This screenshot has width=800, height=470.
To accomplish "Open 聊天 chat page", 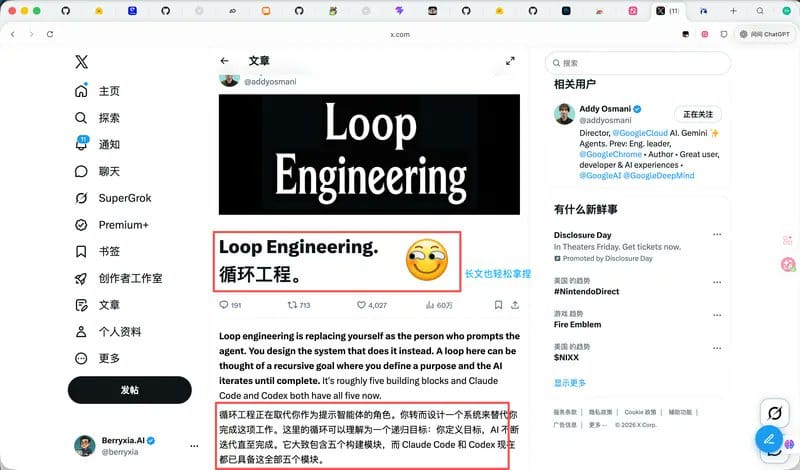I will 97,171.
